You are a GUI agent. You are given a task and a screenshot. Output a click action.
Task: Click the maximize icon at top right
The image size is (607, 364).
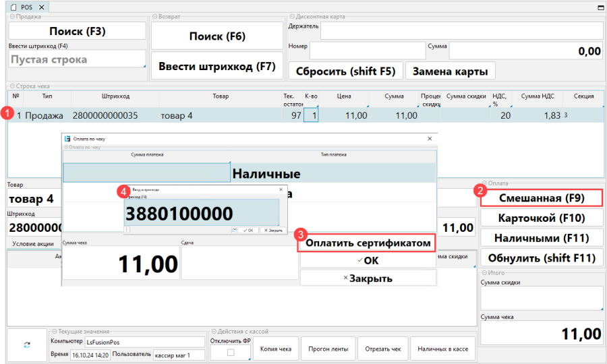(x=598, y=7)
